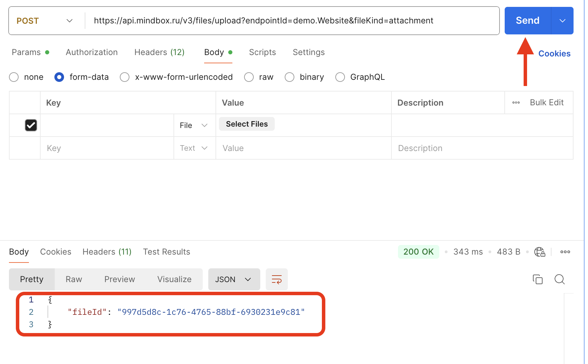The width and height of the screenshot is (588, 364).
Task: Choose the GraphQL body type
Action: [340, 77]
